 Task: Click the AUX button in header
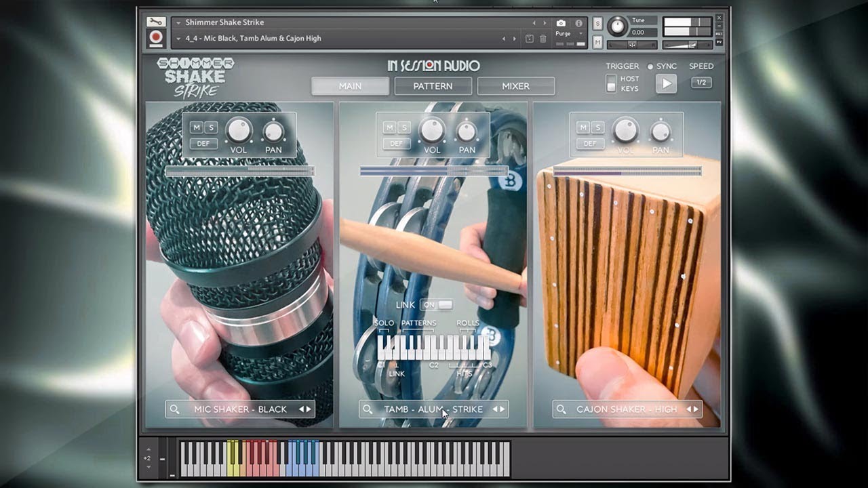click(x=719, y=34)
